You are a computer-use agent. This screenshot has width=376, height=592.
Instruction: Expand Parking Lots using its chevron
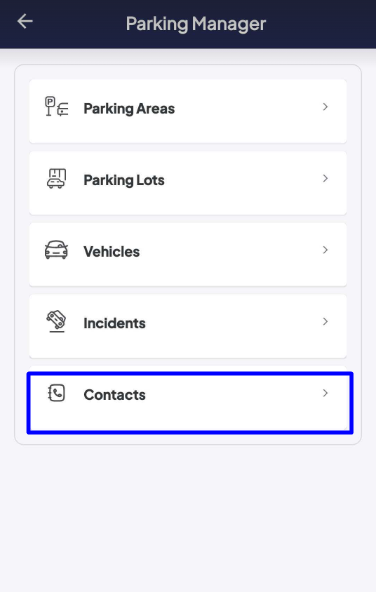[325, 178]
